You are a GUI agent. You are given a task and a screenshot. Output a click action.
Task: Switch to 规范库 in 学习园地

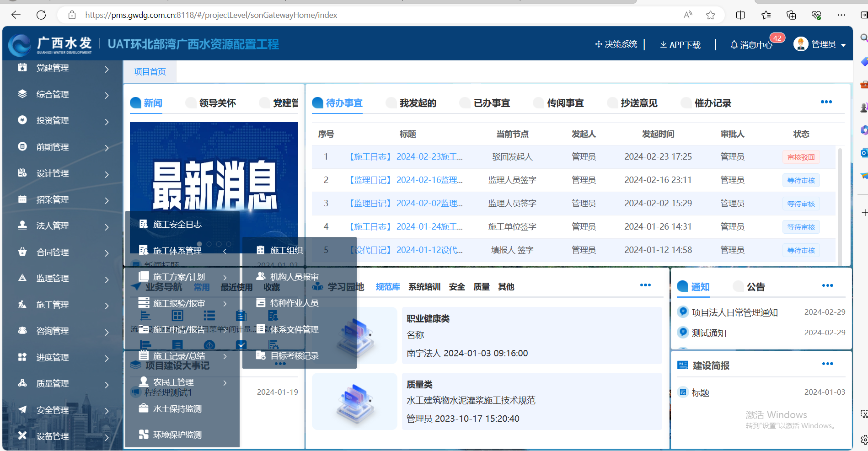tap(388, 287)
